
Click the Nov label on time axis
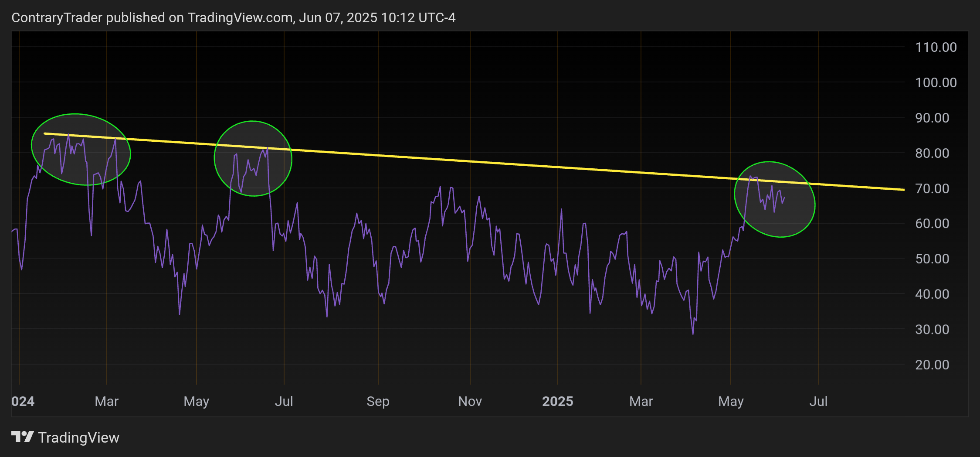click(x=470, y=401)
